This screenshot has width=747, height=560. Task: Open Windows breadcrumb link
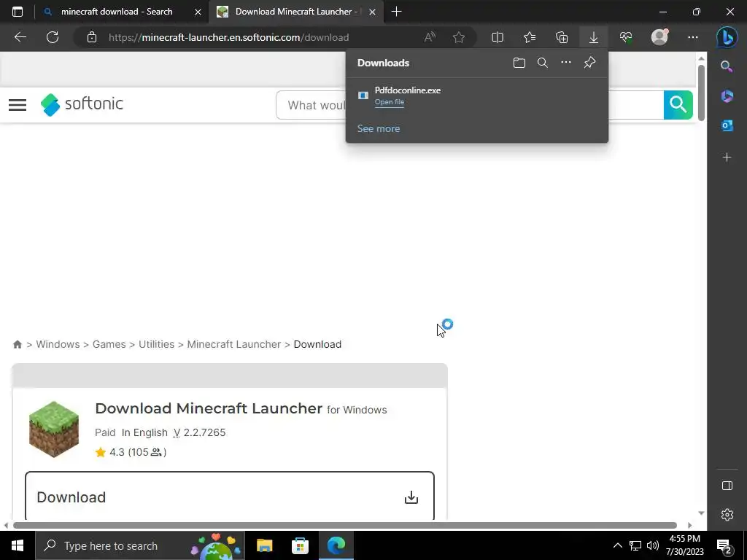(58, 344)
